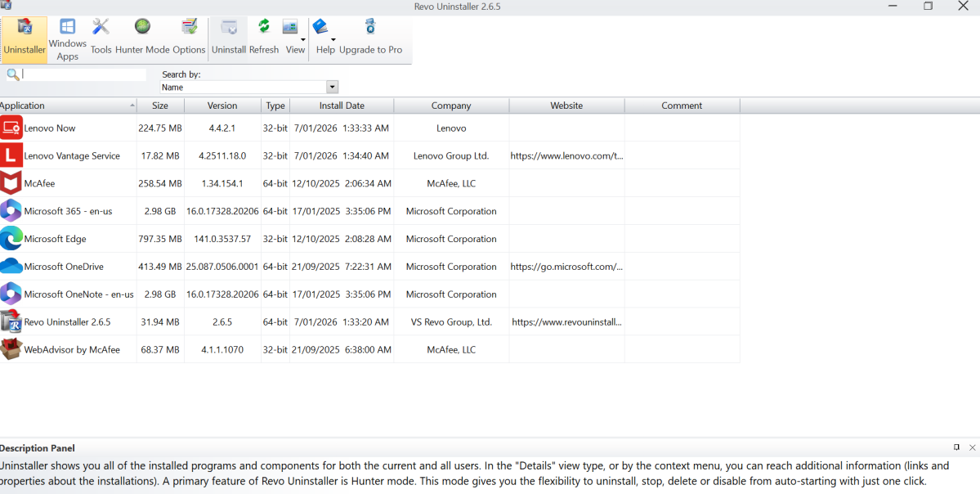Image resolution: width=980 pixels, height=494 pixels.
Task: Click the Refresh toolbar icon
Action: [263, 33]
